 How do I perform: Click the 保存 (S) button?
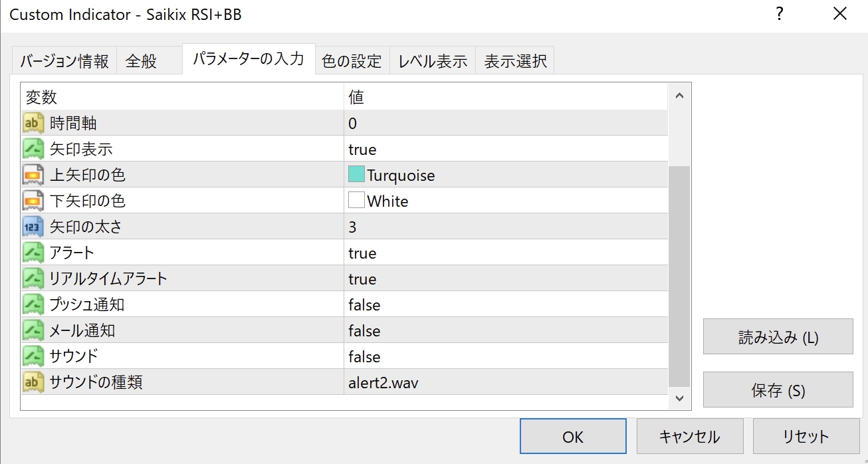[778, 390]
